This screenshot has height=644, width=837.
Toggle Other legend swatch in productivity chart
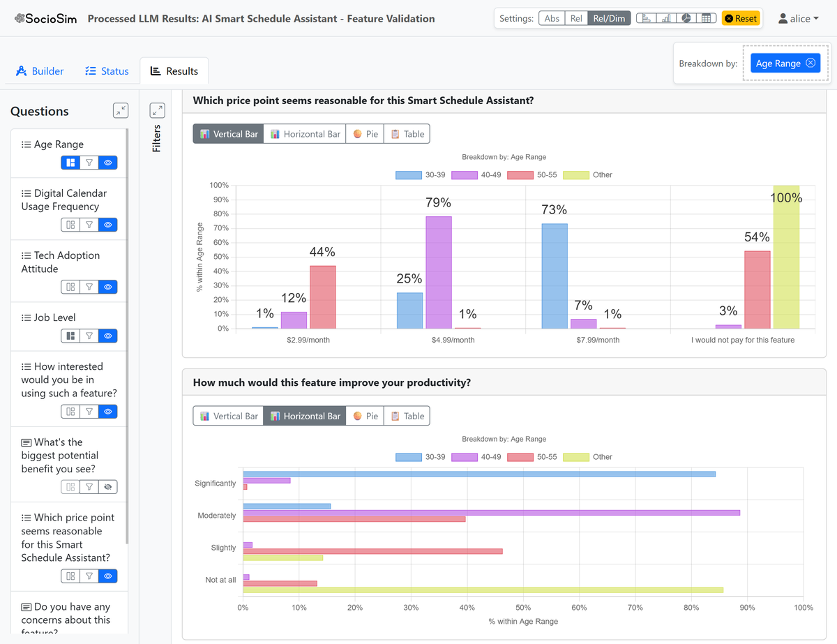(x=576, y=457)
